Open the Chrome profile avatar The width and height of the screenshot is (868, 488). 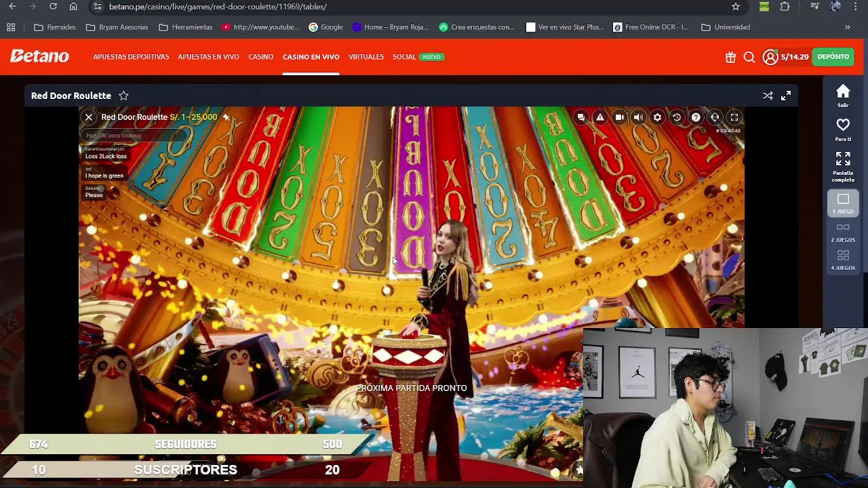835,7
